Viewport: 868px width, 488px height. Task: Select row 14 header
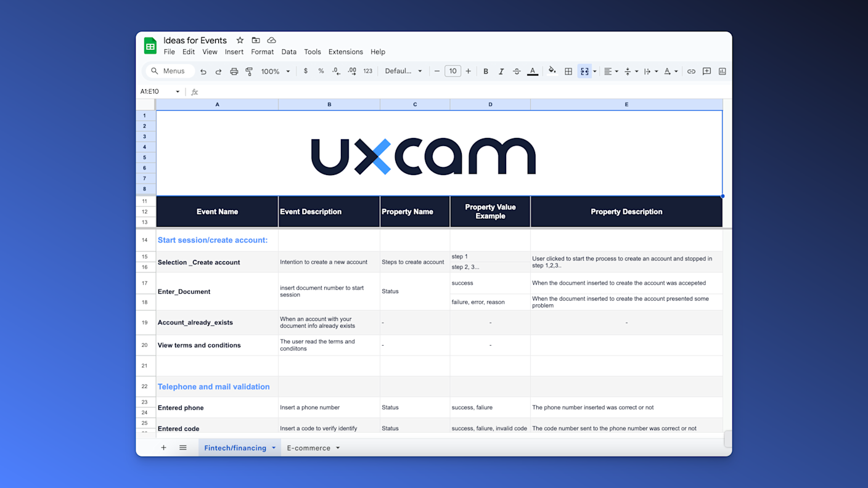pyautogui.click(x=145, y=240)
